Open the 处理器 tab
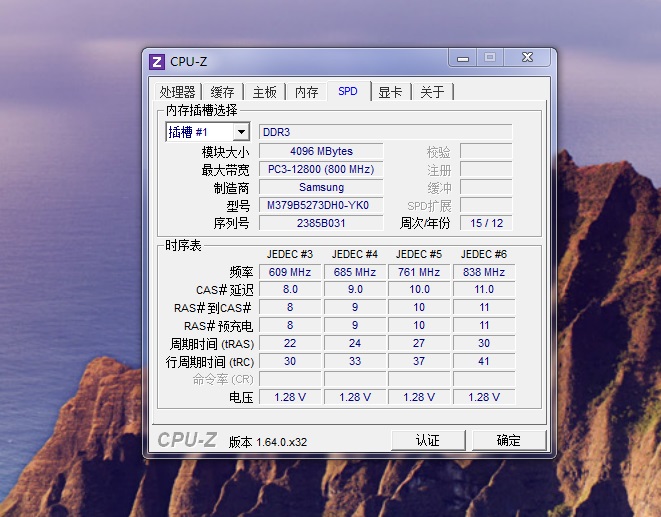This screenshot has width=661, height=517. [177, 92]
